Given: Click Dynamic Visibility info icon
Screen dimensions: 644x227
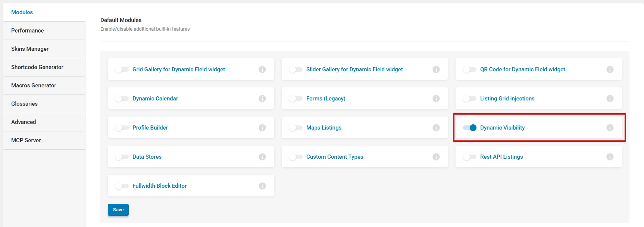Looking at the screenshot, I should 610,128.
